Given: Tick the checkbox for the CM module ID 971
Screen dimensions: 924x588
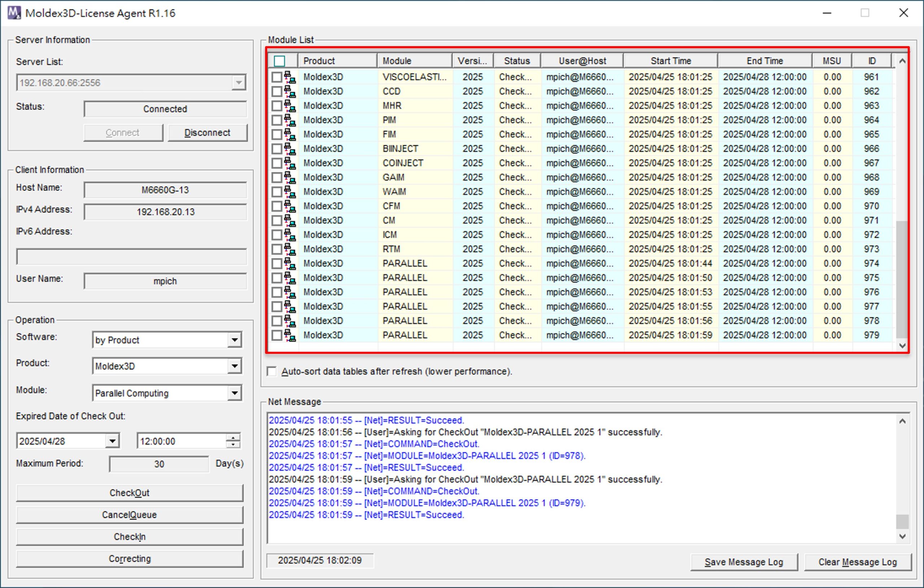Looking at the screenshot, I should click(277, 220).
